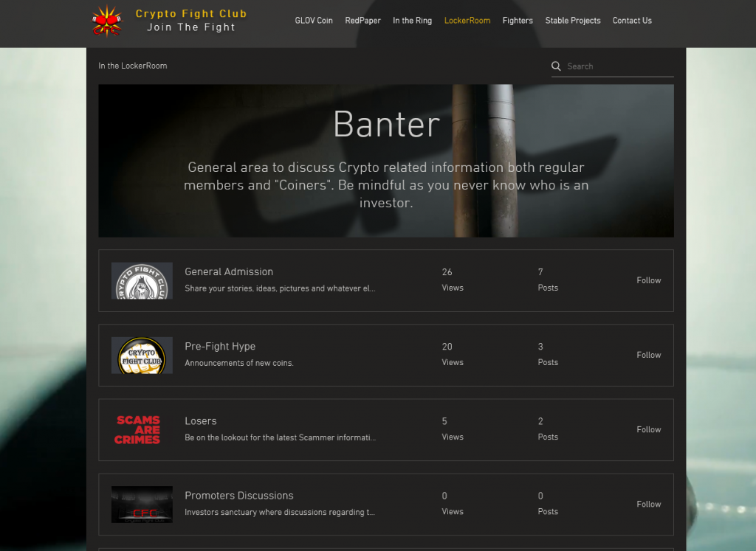Open the RedPaper page
The height and width of the screenshot is (551, 756).
coord(362,20)
